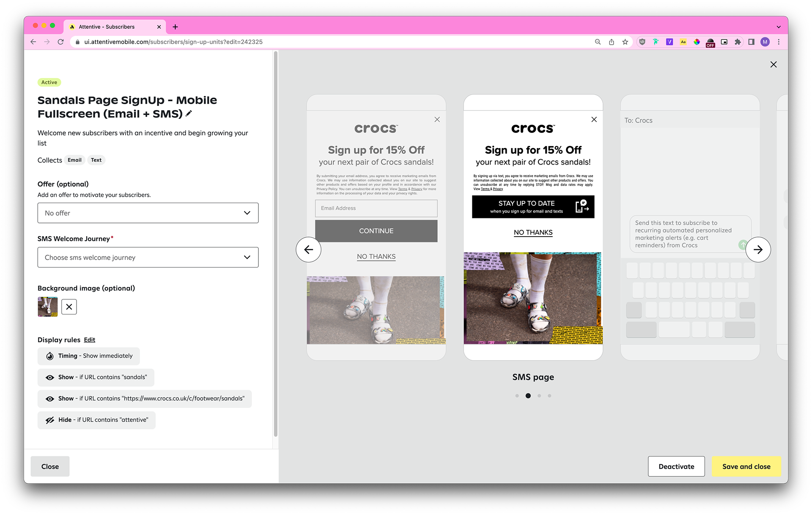This screenshot has width=812, height=515.
Task: Open the No offer dropdown
Action: click(148, 213)
